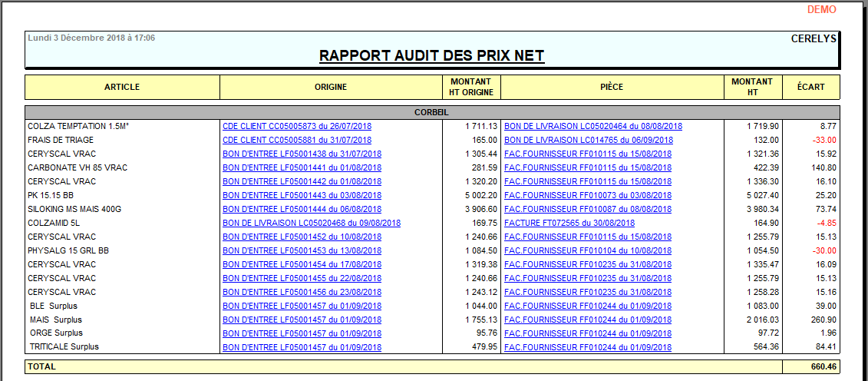Open FACTURE FT072565 invoice link
The image size is (868, 381).
tap(569, 223)
